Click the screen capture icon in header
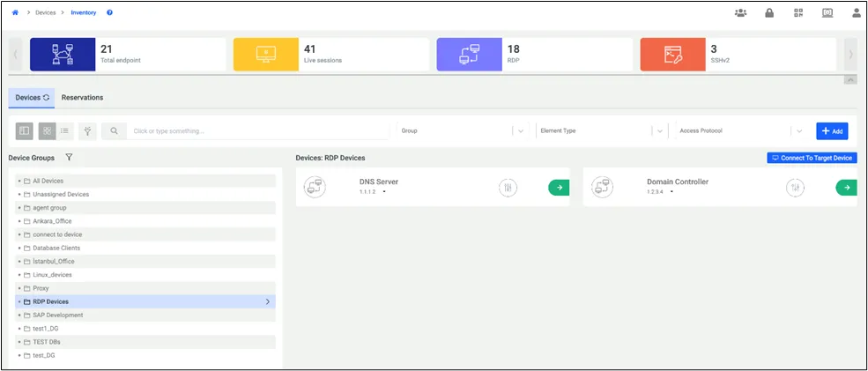Viewport: 868px width, 371px height. click(827, 13)
